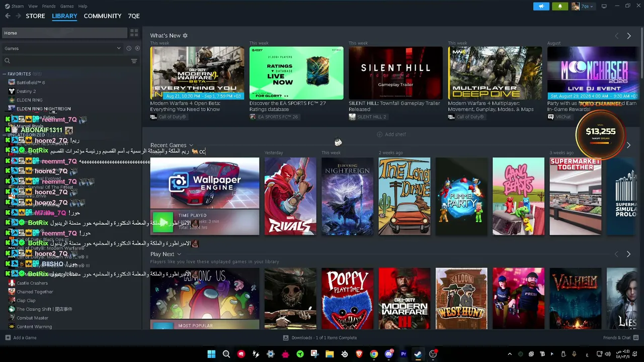Open the Friends & Chat icon
Screen dimensions: 644x362
coord(636,338)
